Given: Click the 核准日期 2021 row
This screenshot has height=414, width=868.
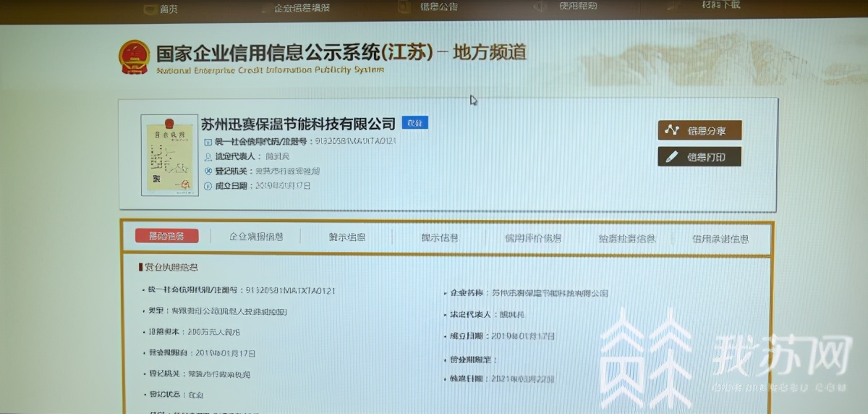Looking at the screenshot, I should click(x=500, y=379).
